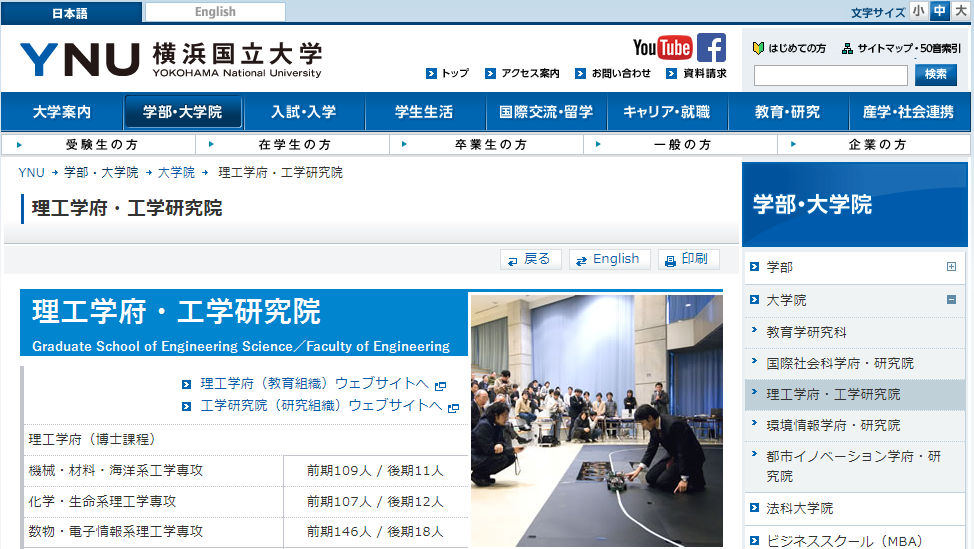Set font size to 中 (medium)
Image resolution: width=974 pixels, height=549 pixels.
(939, 11)
